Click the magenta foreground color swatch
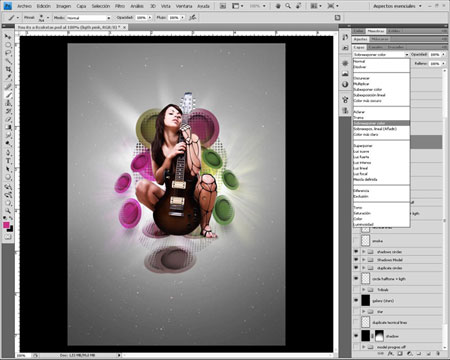 pyautogui.click(x=6, y=225)
